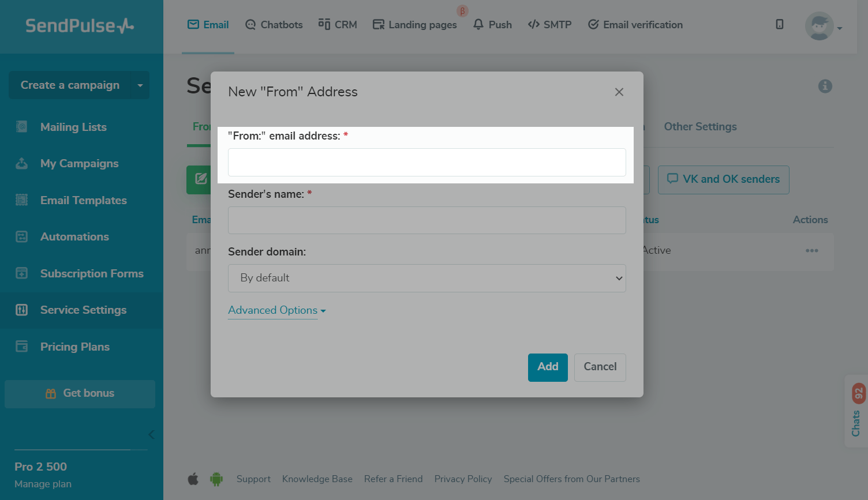
Task: Expand Advanced Options
Action: (276, 310)
